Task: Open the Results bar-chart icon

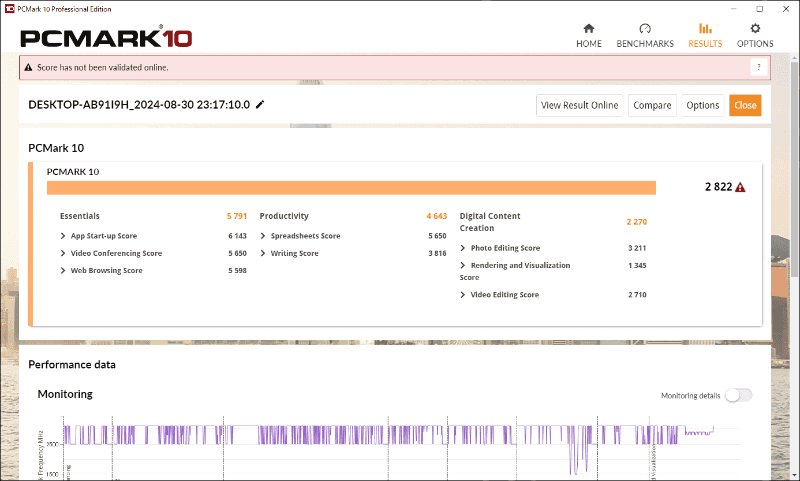Action: 705,29
